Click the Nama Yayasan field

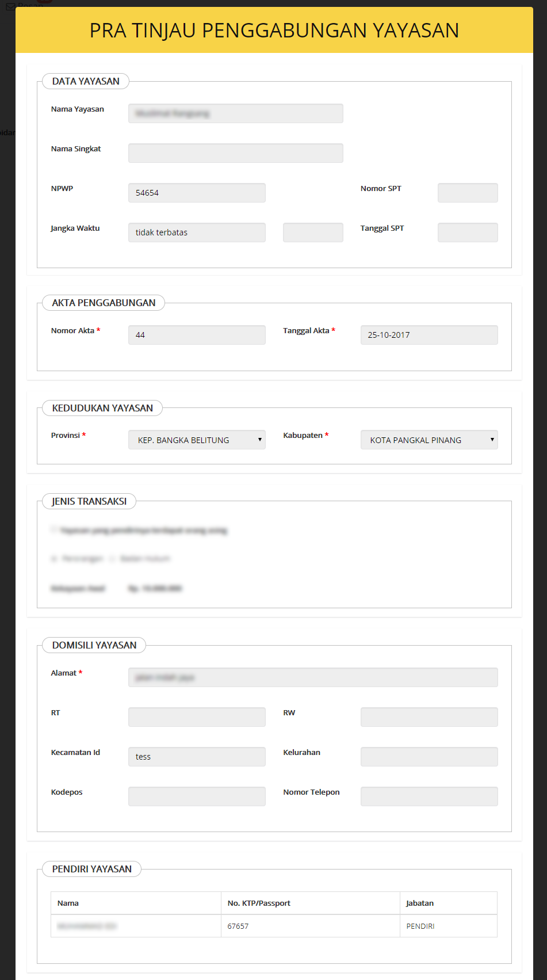(x=235, y=113)
